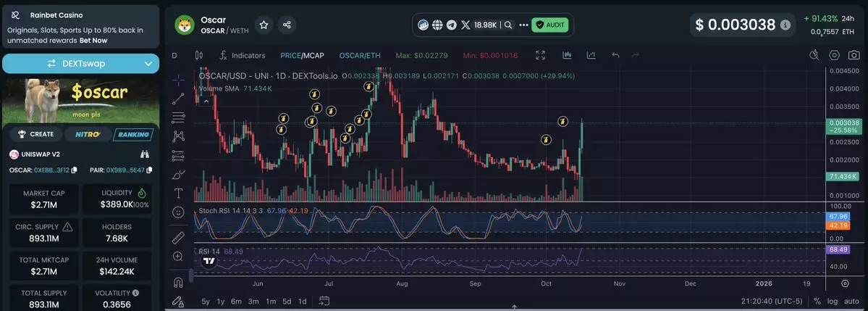Open the RANKING tab
The image size is (868, 311).
pos(133,134)
